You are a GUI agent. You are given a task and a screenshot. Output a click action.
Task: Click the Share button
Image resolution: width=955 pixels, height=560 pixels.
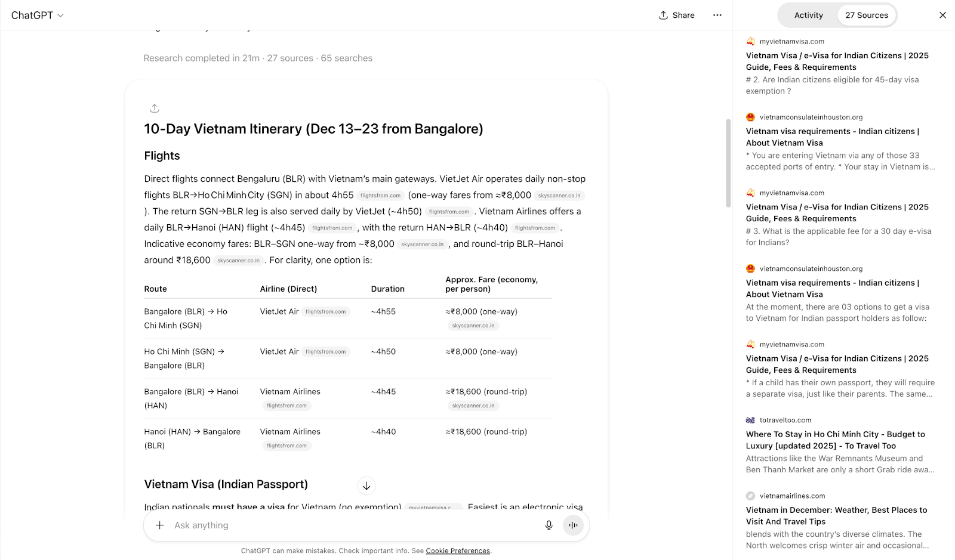point(677,16)
